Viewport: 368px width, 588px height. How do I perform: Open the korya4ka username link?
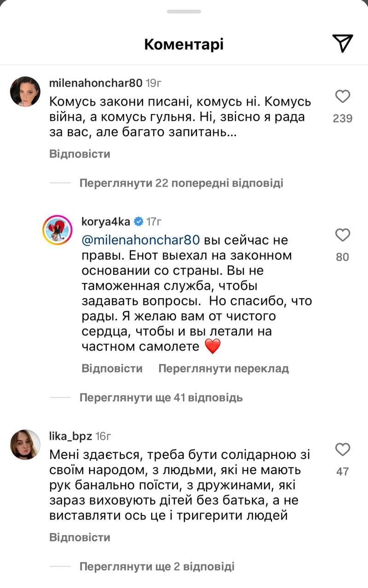point(106,222)
